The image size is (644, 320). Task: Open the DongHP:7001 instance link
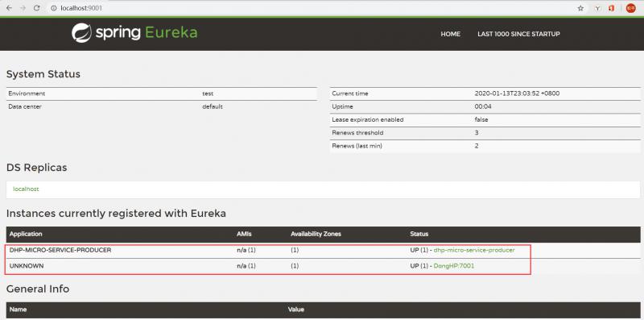click(454, 266)
